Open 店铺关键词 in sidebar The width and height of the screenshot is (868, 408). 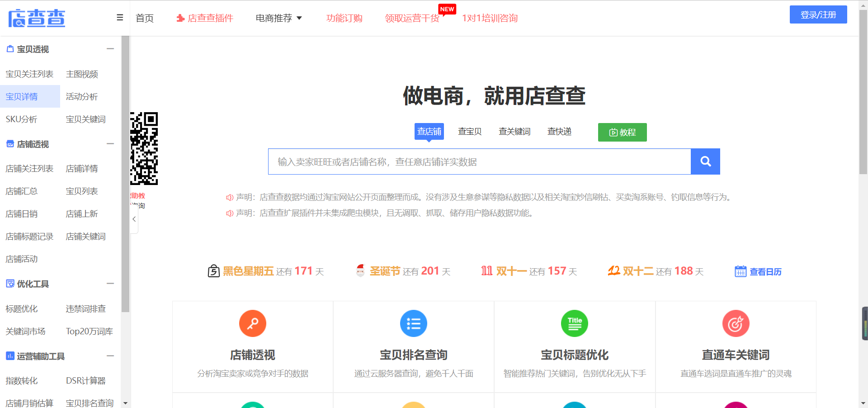pos(86,236)
